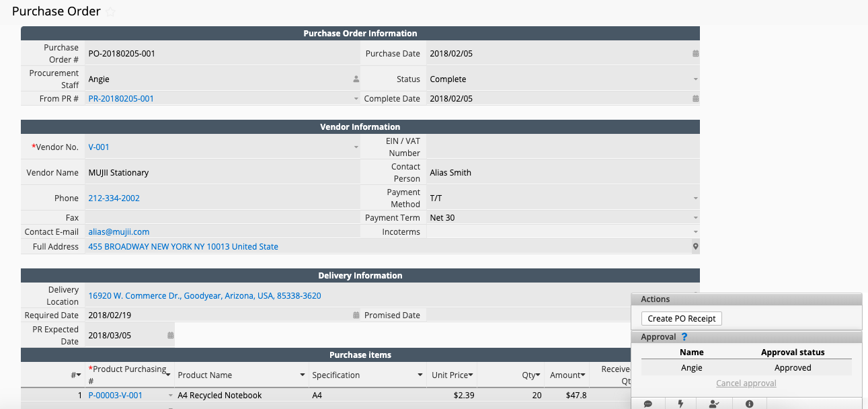Screen dimensions: 868x409
Task: Click the Approval help question mark
Action: coord(684,337)
